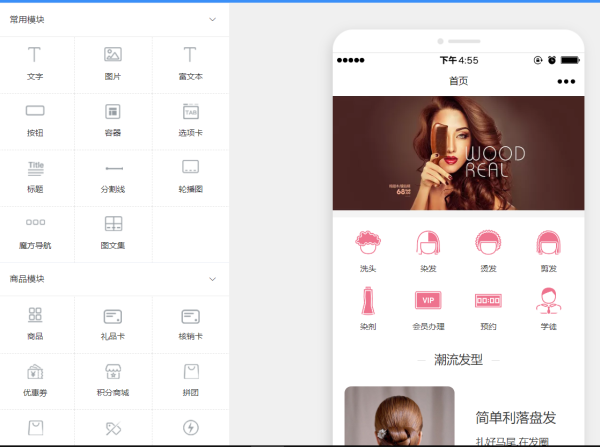Select the 核销卡 redemption card module

pyautogui.click(x=191, y=316)
